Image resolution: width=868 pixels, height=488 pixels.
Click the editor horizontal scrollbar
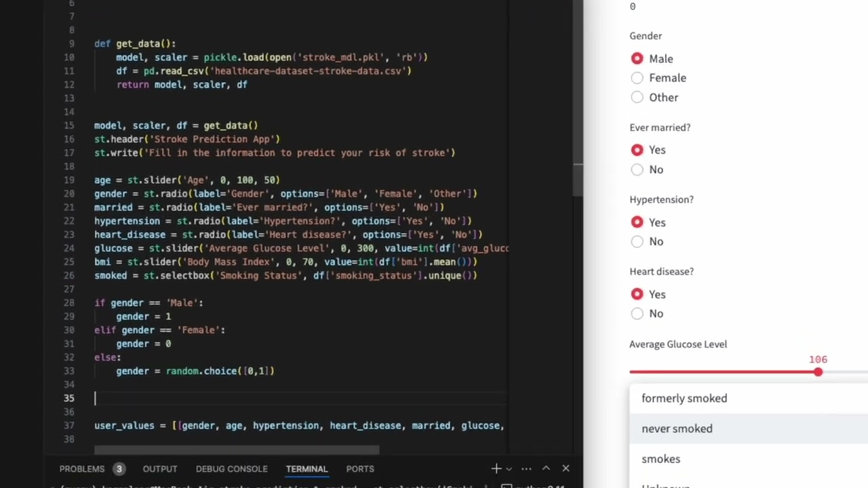tap(237, 450)
